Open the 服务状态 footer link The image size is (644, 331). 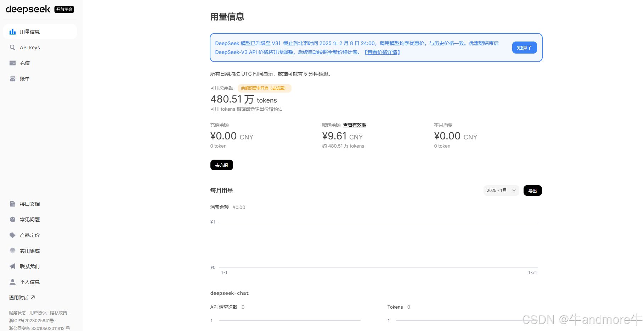coord(17,313)
